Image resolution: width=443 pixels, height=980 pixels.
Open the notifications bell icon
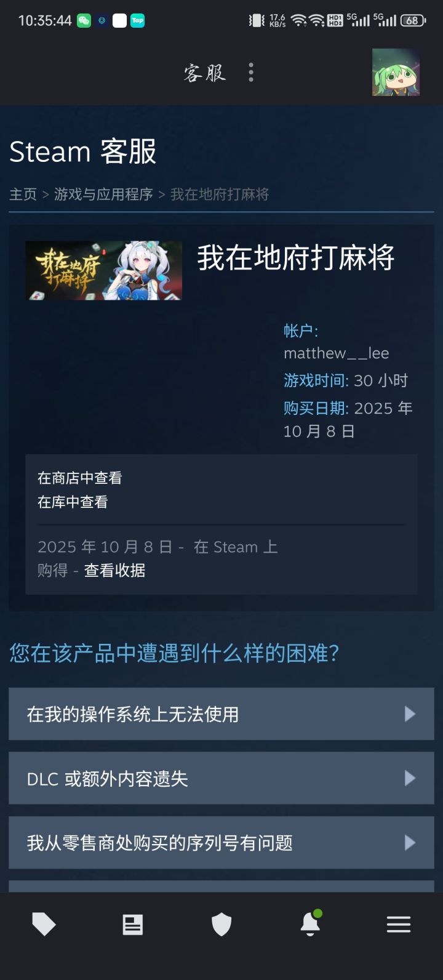[310, 923]
